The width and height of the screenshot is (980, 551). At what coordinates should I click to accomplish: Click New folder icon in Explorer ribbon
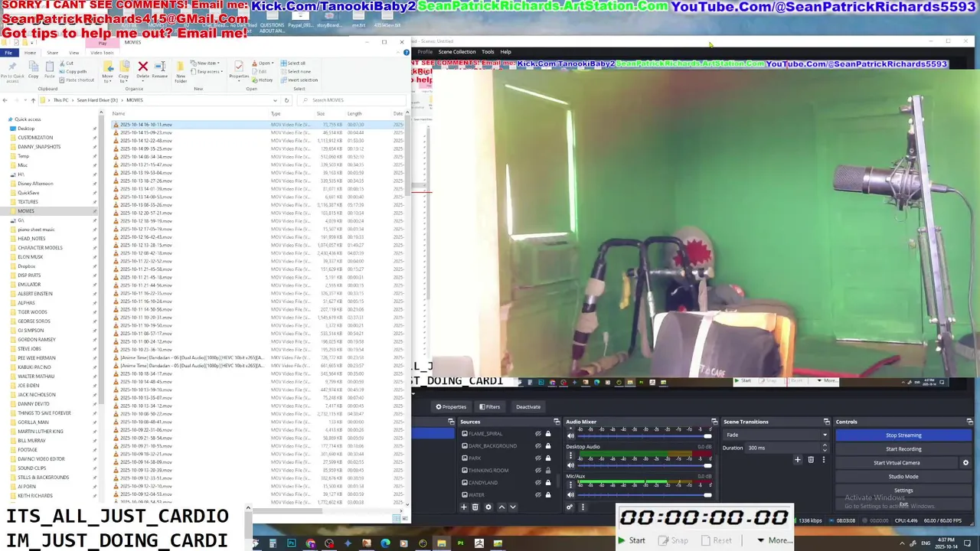(181, 70)
